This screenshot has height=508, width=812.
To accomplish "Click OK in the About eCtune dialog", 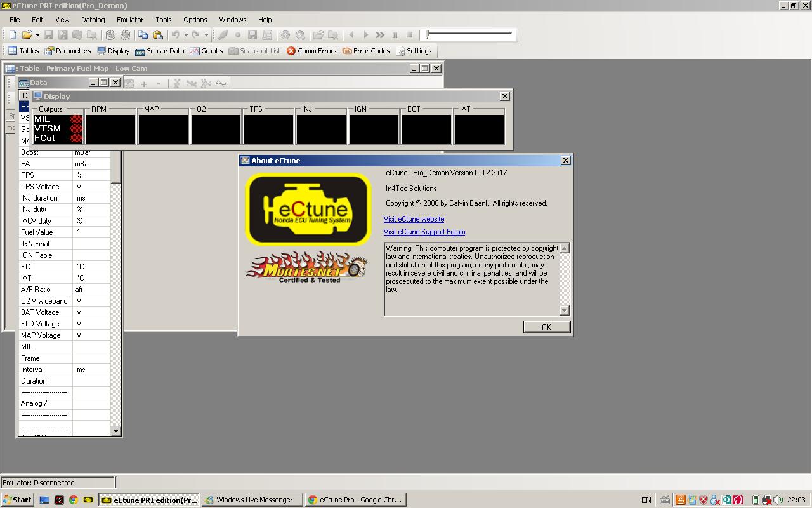I will (546, 327).
